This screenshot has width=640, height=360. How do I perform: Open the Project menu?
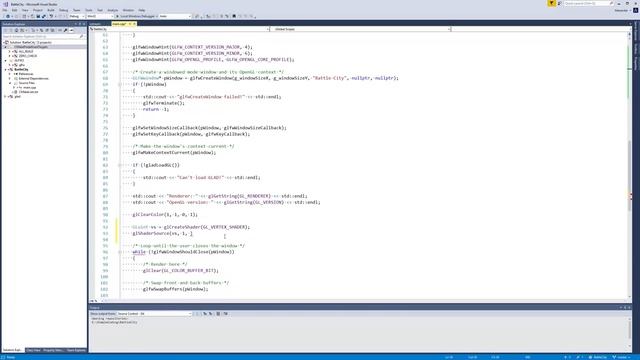click(x=38, y=10)
